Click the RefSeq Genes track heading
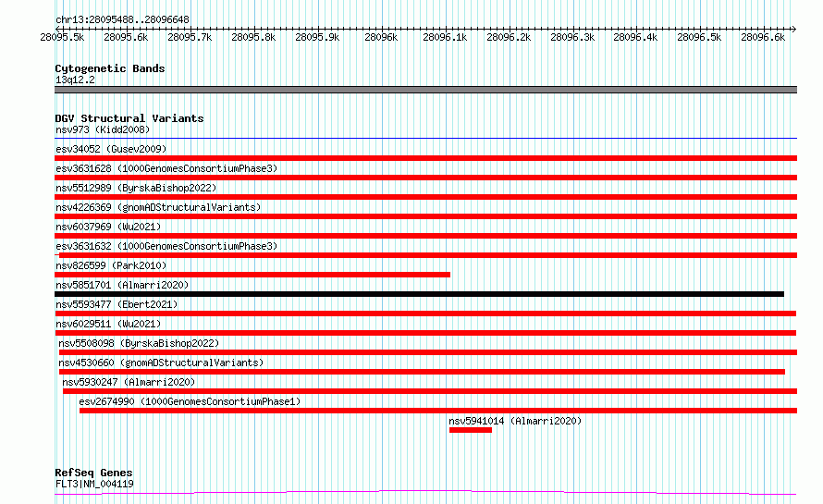The height and width of the screenshot is (504, 823). 93,473
